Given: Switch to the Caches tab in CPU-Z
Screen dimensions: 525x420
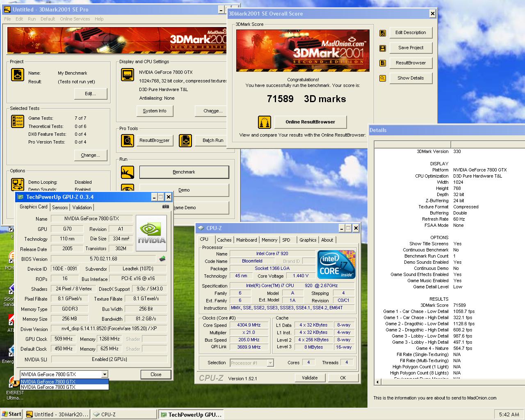Looking at the screenshot, I should 224,240.
